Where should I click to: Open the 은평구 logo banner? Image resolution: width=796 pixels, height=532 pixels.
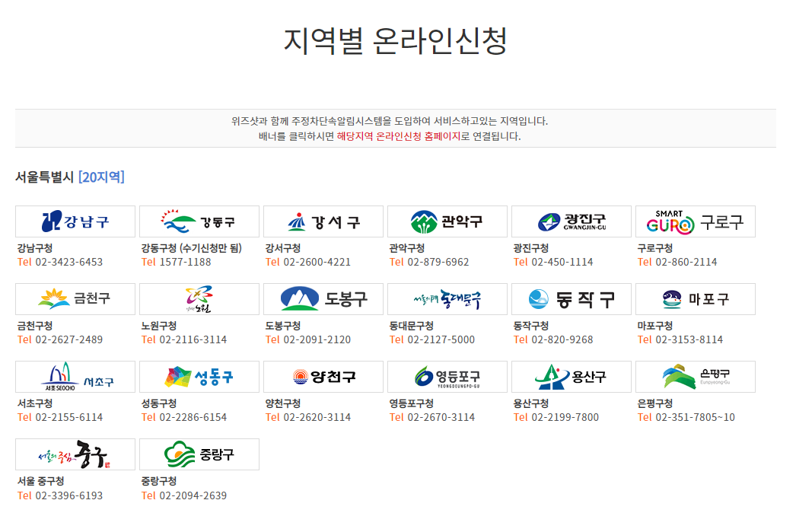coord(696,377)
